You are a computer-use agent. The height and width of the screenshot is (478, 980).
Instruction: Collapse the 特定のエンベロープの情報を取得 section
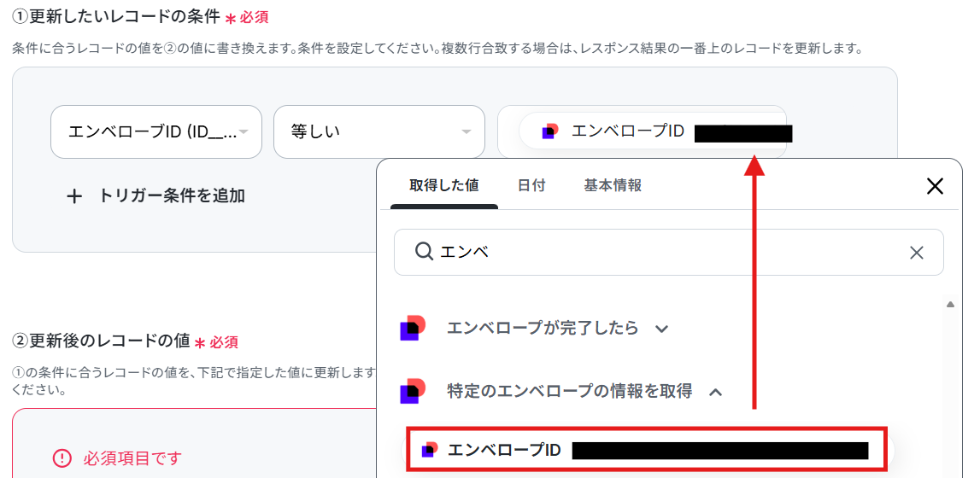click(716, 392)
